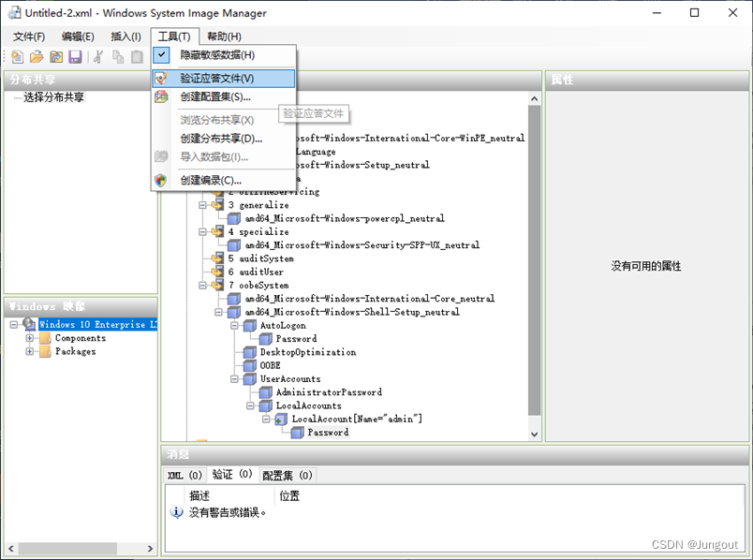
Task: Click the 5 auditSystem pass icon
Action: coord(217,258)
